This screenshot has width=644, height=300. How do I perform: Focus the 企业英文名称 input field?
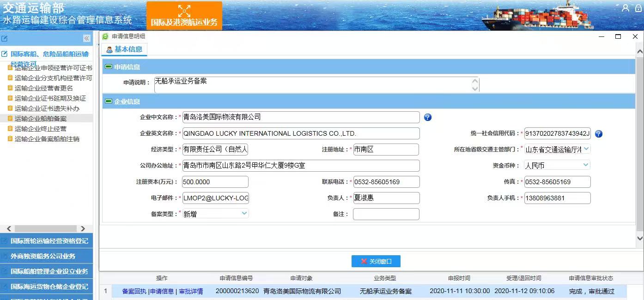pyautogui.click(x=301, y=133)
